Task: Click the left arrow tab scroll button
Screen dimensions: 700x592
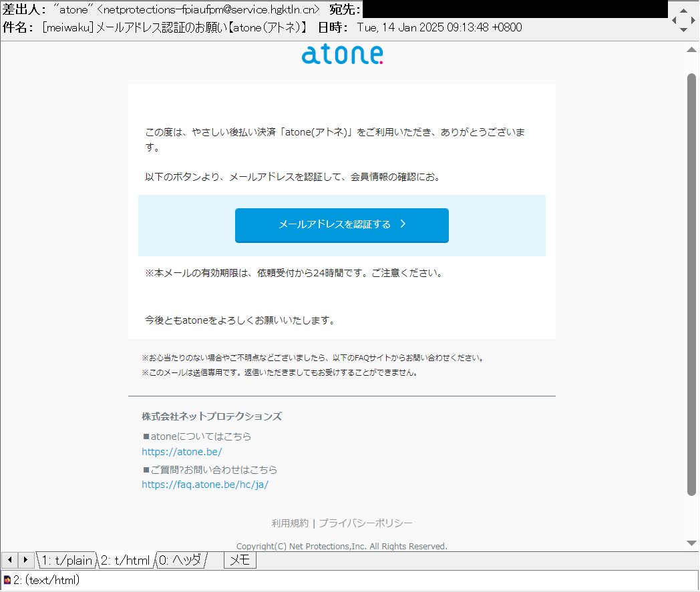Action: (10, 560)
